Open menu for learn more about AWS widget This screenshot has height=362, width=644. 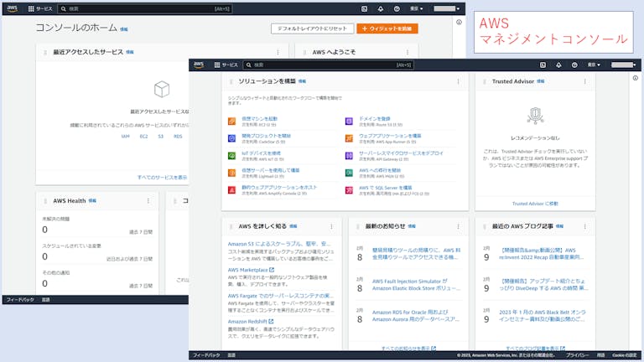[331, 226]
